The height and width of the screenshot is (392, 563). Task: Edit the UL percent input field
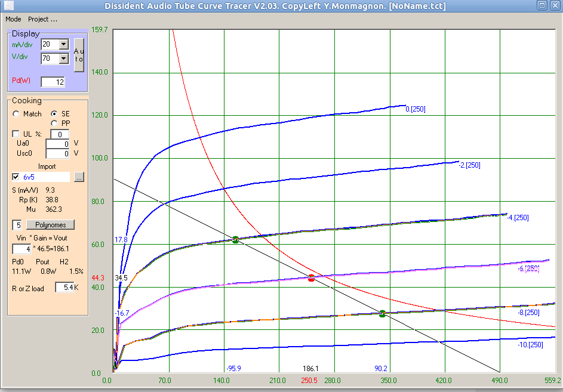coord(60,134)
